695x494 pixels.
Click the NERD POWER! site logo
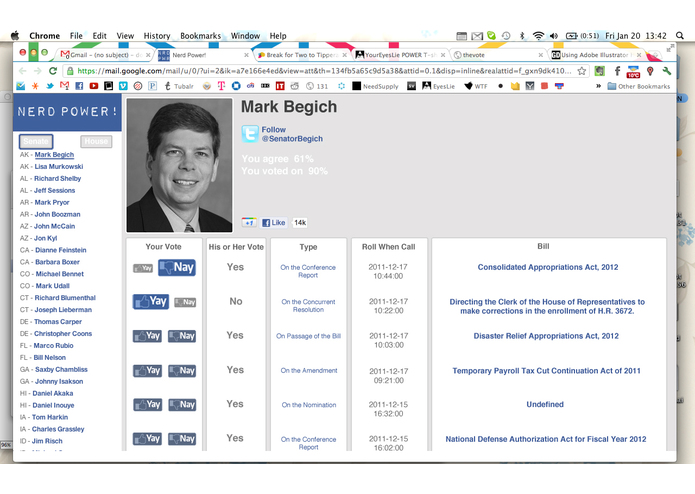coord(67,112)
